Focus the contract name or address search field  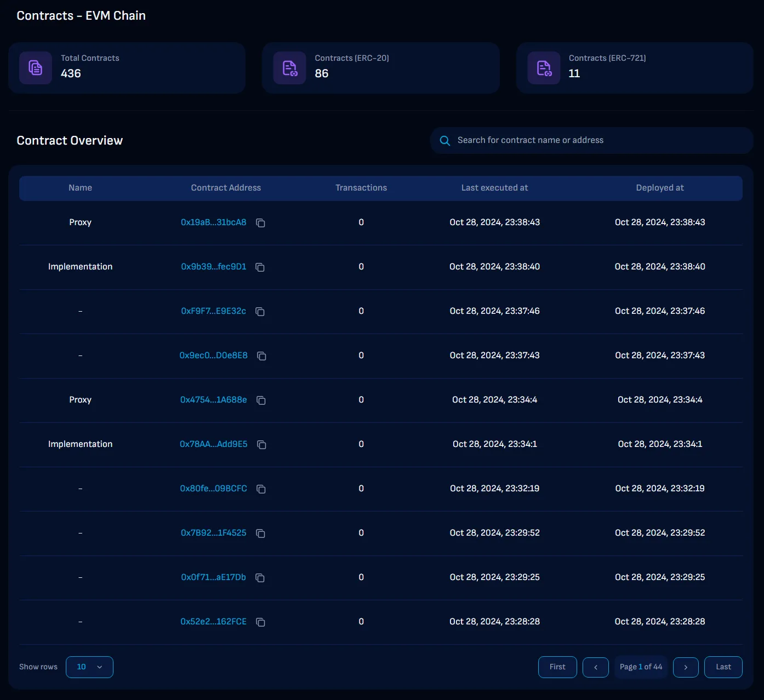(592, 141)
